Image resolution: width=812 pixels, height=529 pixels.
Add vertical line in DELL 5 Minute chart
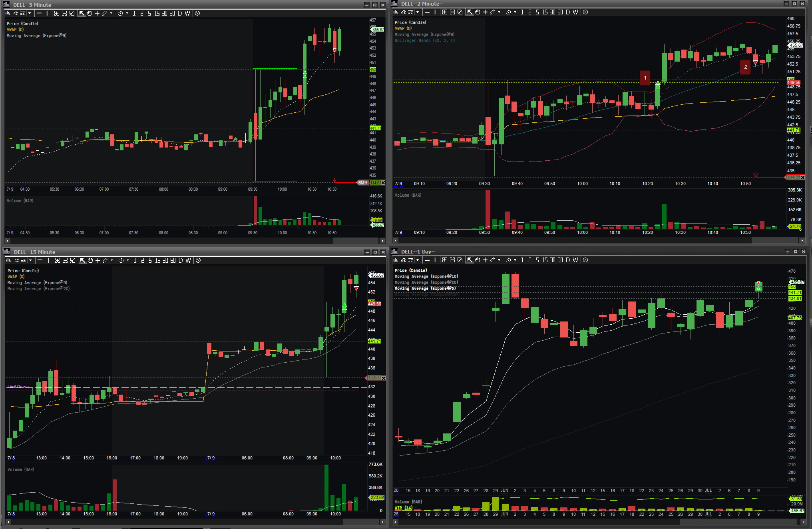47,13
